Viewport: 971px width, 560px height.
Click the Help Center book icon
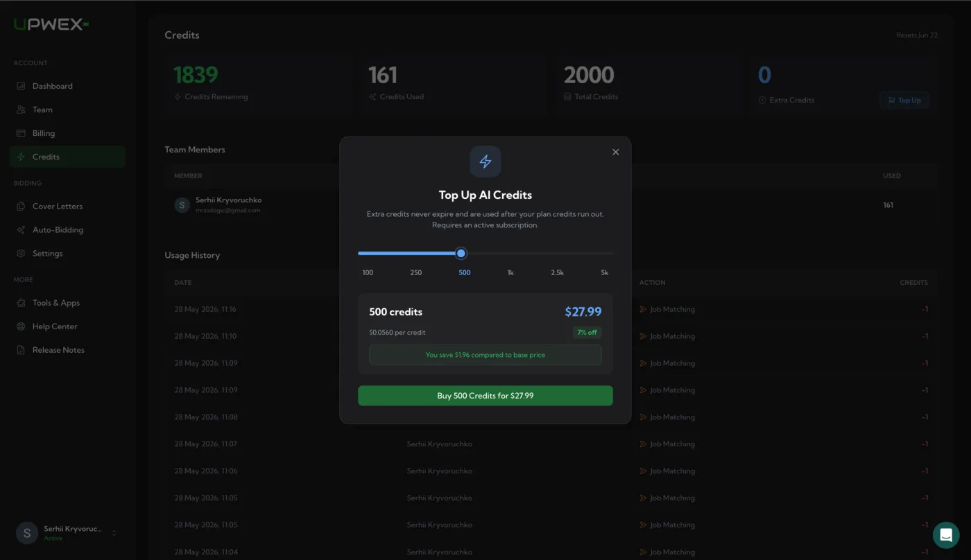coord(21,326)
